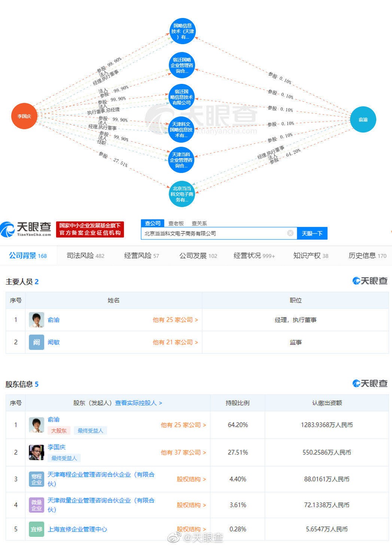Click the 4.40% shareholding cell
The height and width of the screenshot is (547, 392).
point(238,479)
